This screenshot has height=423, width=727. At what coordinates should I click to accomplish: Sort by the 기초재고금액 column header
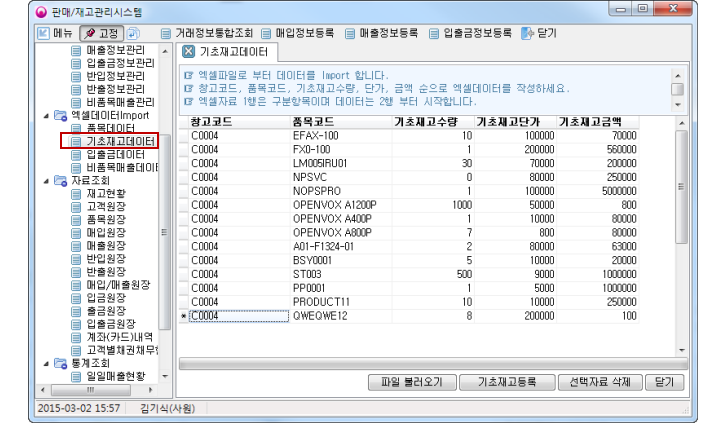598,122
